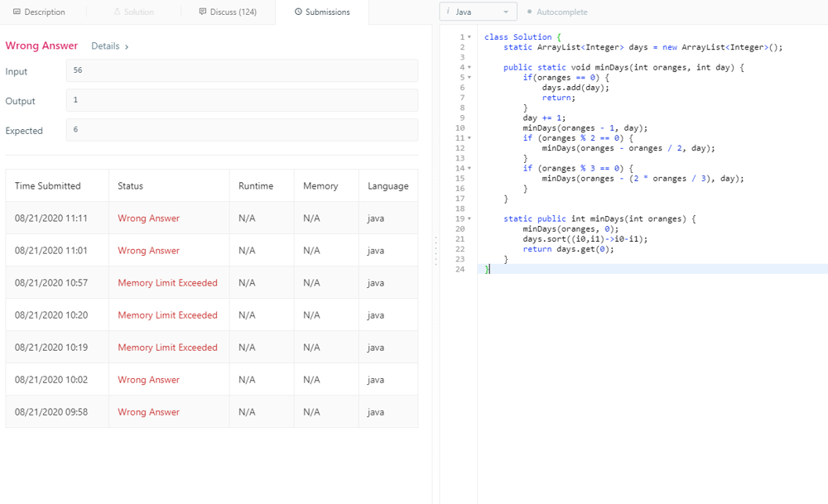Viewport: 828px width, 504px height.
Task: Click the Solution flask icon
Action: coord(118,12)
